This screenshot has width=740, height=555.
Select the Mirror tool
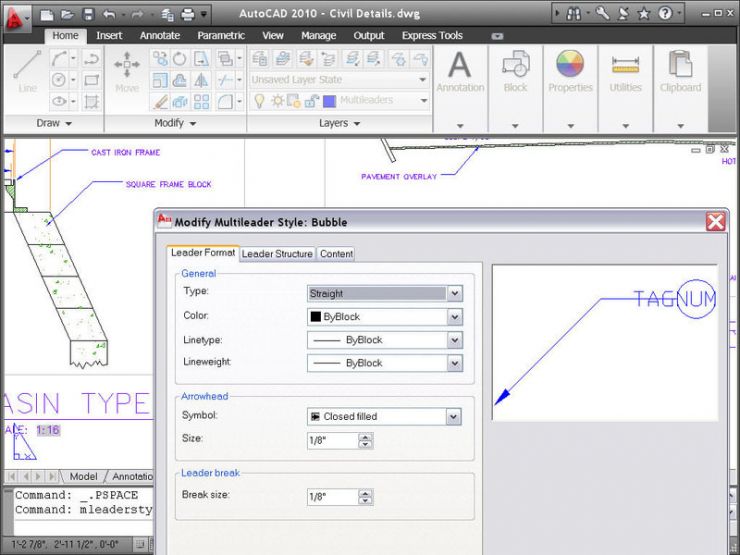201,80
